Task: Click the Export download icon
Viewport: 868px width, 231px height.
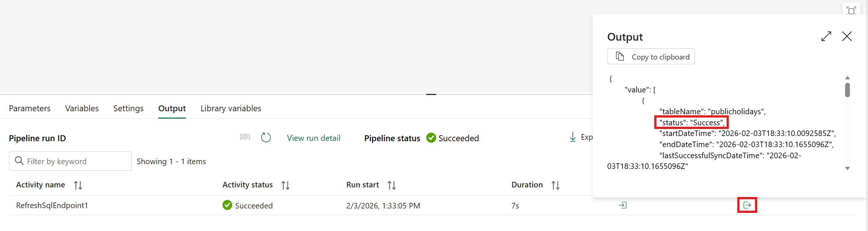Action: coord(573,137)
